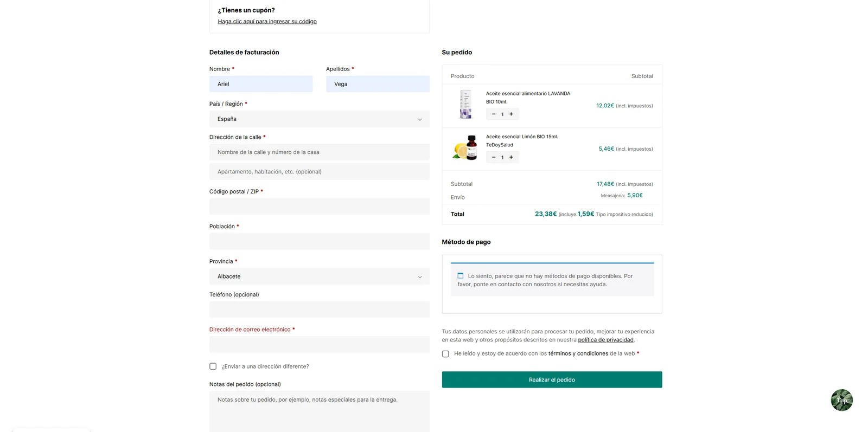
Task: Increase quantity of Limón BIO oil
Action: pos(511,158)
